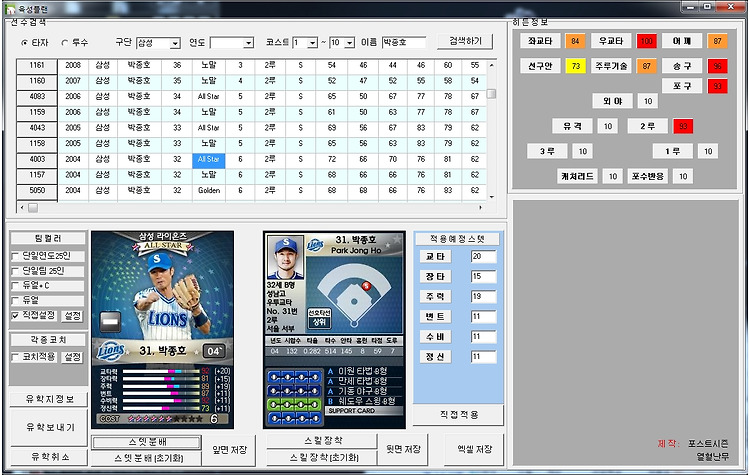Viewport: 750px width, 475px height.
Task: Click the 팀컬러 button
Action: tap(48, 238)
